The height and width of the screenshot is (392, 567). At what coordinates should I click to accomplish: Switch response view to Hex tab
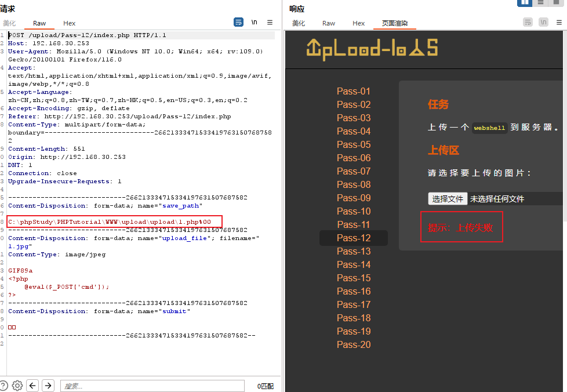358,23
